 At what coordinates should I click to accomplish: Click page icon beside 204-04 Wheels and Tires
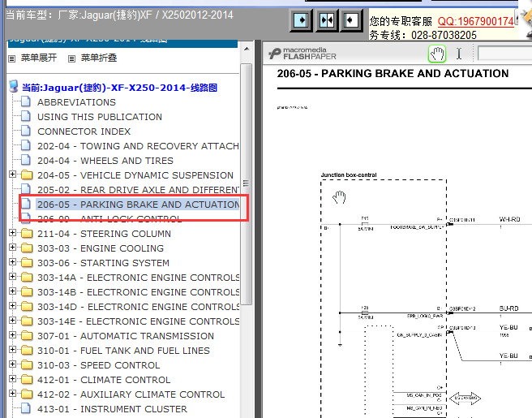pyautogui.click(x=26, y=160)
